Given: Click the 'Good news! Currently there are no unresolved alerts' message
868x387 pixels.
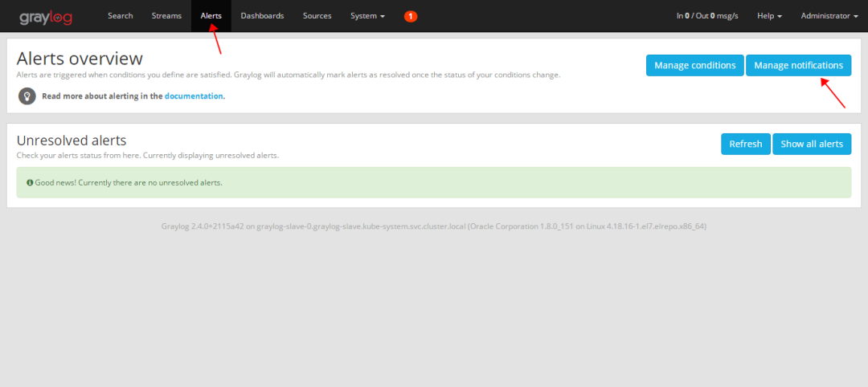Looking at the screenshot, I should (129, 182).
